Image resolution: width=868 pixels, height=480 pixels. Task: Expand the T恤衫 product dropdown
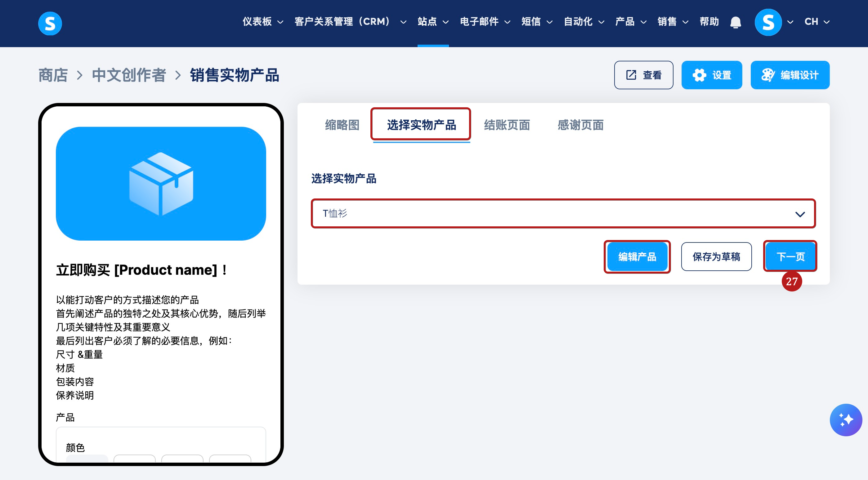pyautogui.click(x=563, y=214)
